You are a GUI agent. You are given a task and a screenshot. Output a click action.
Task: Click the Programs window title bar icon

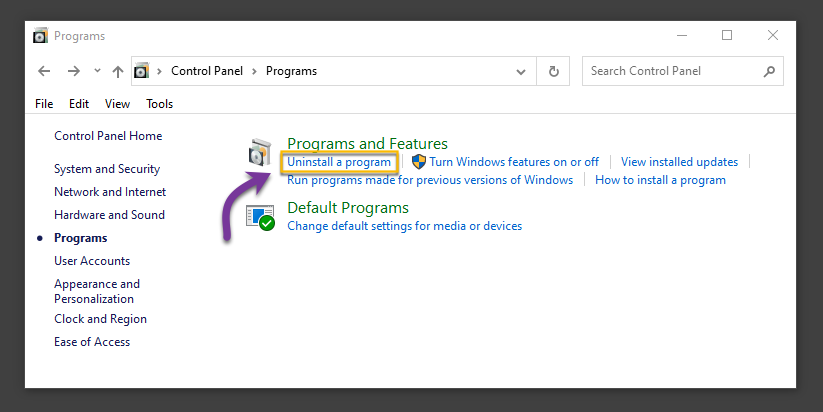point(40,35)
